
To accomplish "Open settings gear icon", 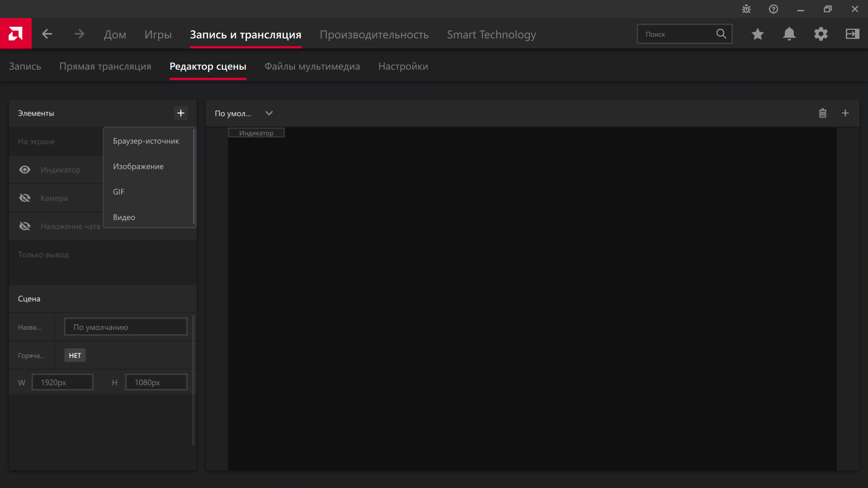I will [821, 34].
